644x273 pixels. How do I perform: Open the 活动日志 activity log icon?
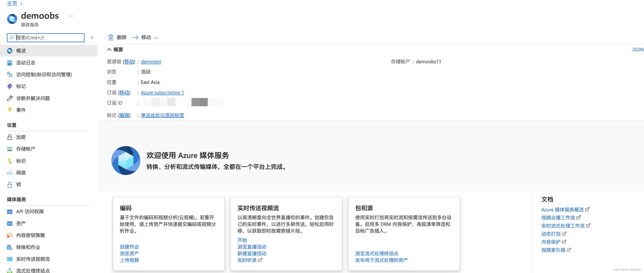click(x=10, y=63)
